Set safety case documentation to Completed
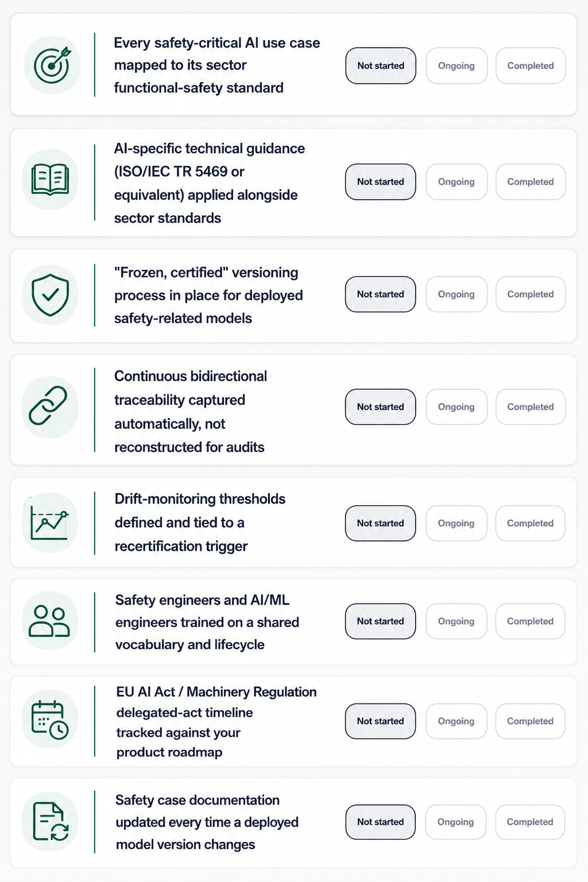This screenshot has height=882, width=588. pos(530,822)
